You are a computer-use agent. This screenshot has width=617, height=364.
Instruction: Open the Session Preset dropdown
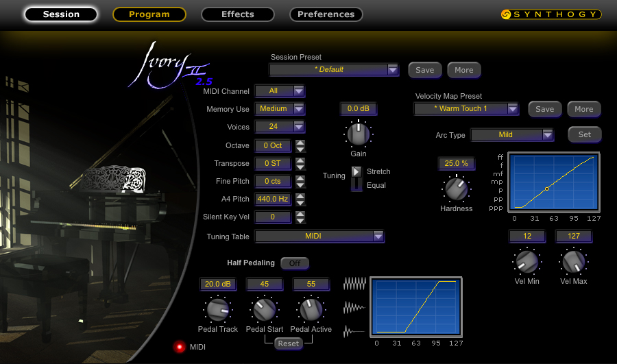coord(335,70)
